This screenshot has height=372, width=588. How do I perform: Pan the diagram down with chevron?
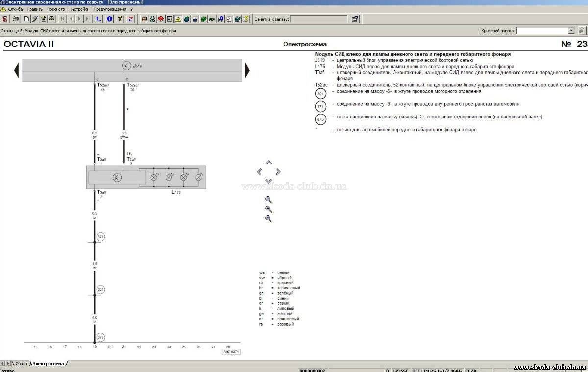(x=269, y=181)
